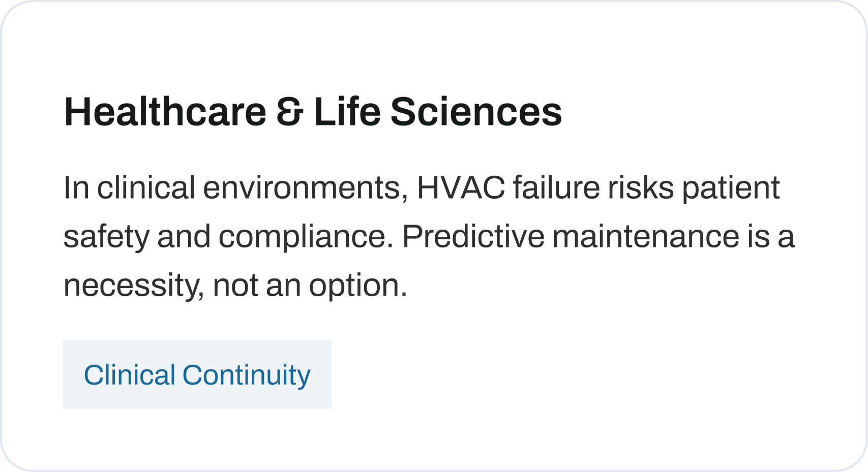This screenshot has height=472, width=868.
Task: Click the word 'Life' in the heading
Action: click(347, 112)
